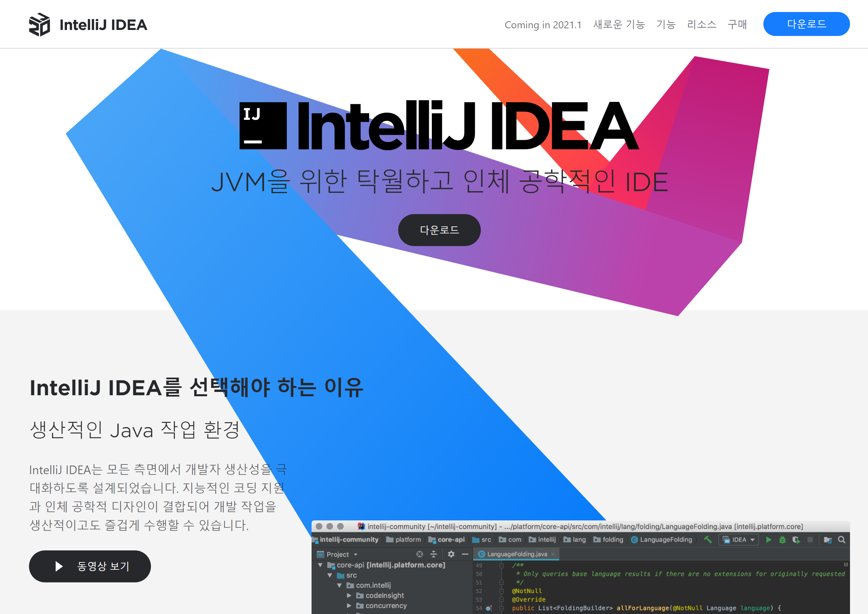Click the dark 다운로드 button in hero
The width and height of the screenshot is (868, 614).
[x=439, y=230]
